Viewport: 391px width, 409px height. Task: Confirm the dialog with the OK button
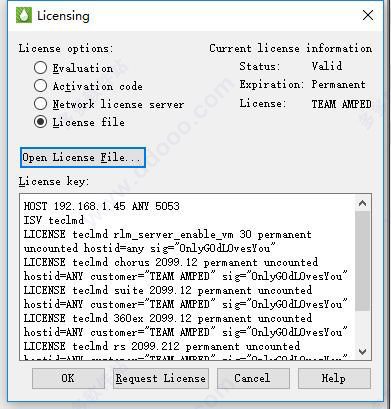click(x=68, y=378)
